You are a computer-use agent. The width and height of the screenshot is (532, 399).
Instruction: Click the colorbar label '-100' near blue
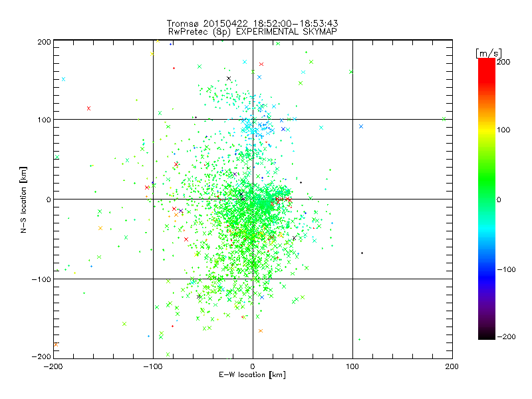(x=506, y=270)
